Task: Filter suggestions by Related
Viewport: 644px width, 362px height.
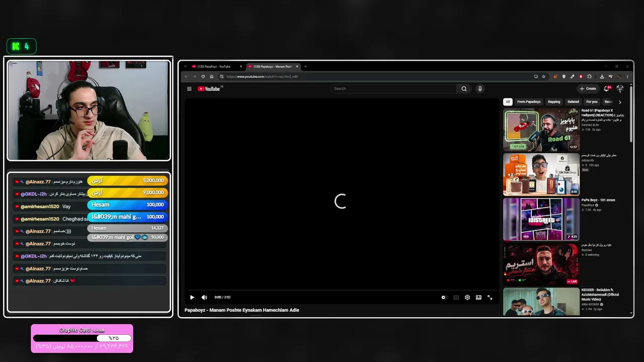Action: pyautogui.click(x=573, y=102)
